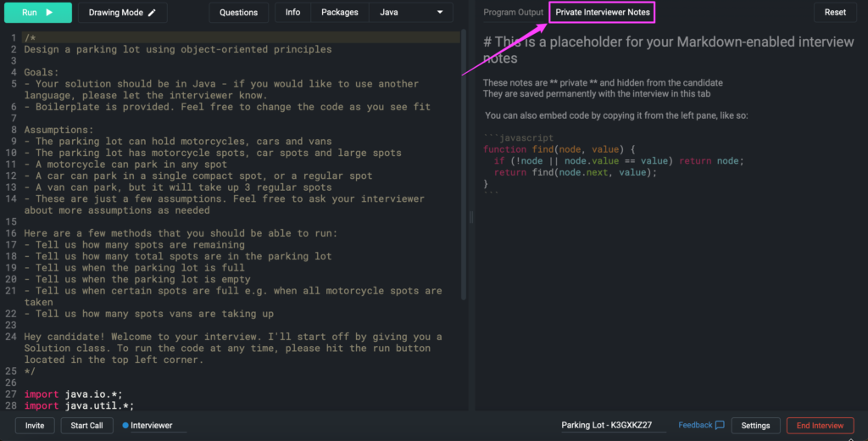Click the Interviewer name field
The image size is (868, 441).
[154, 426]
